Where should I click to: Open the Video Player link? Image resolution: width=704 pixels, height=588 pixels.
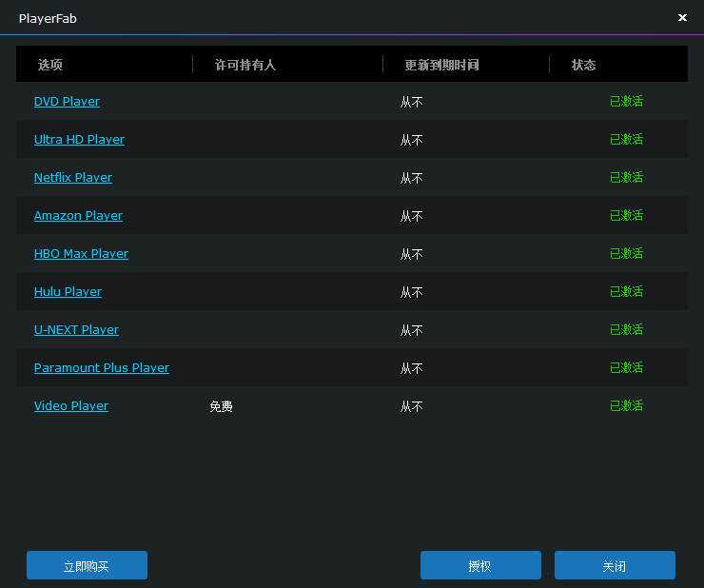point(71,406)
